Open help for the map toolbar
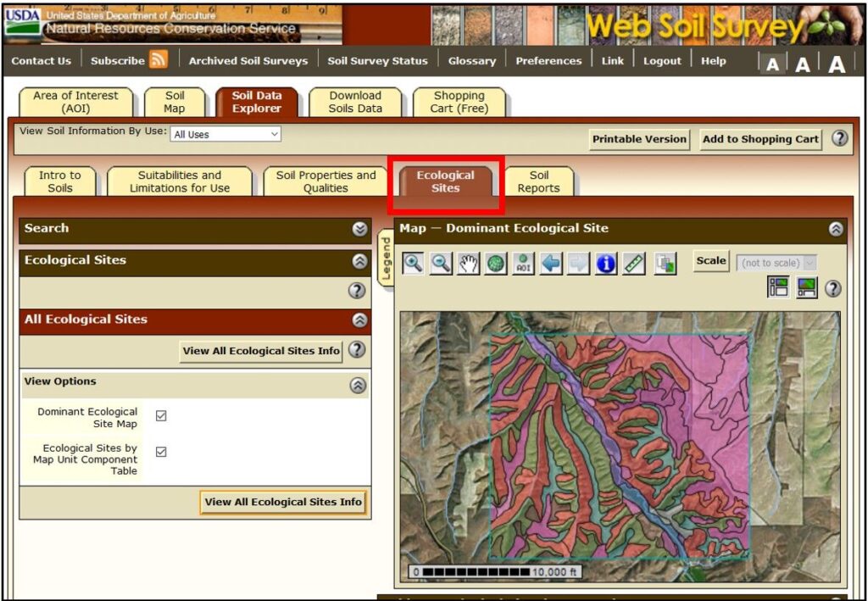 (833, 288)
